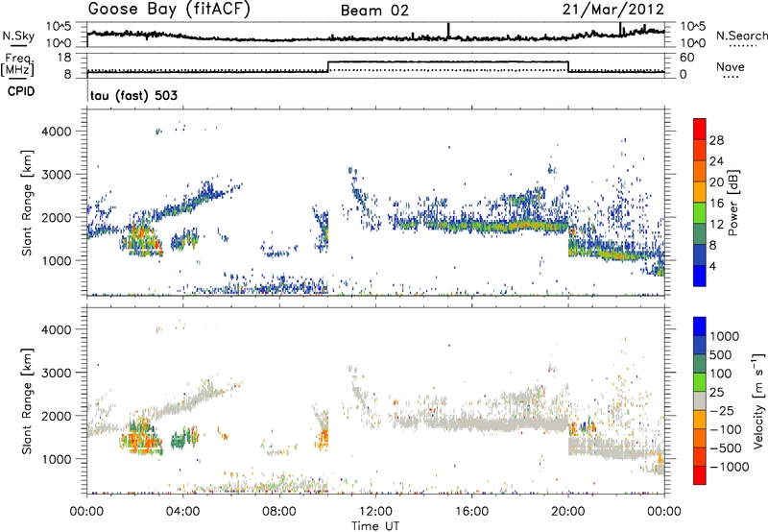
Task: Click the date "21/Mar/2012"
Action: coord(613,10)
